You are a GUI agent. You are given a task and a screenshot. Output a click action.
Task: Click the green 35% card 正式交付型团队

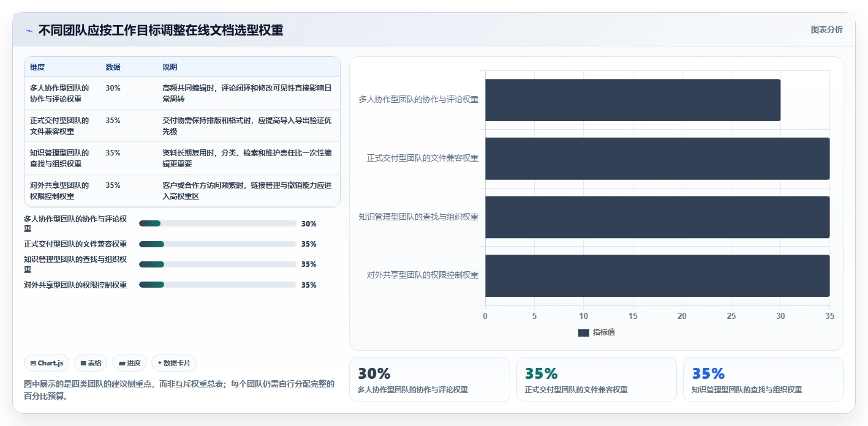click(597, 379)
